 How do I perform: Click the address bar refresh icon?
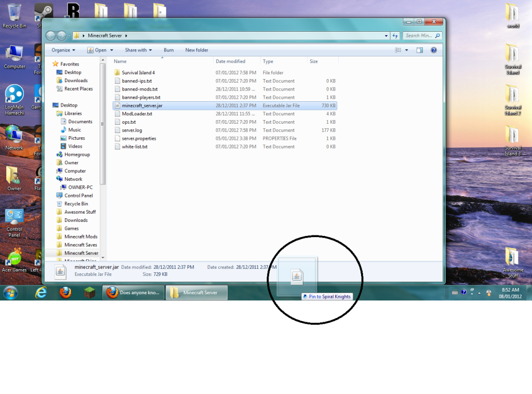pos(395,36)
